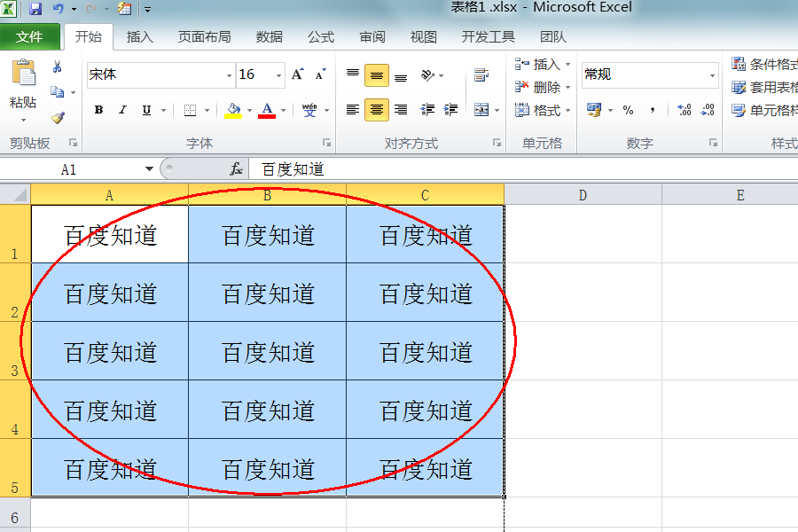Decrease font size with the small A
The image size is (798, 532).
[x=321, y=74]
